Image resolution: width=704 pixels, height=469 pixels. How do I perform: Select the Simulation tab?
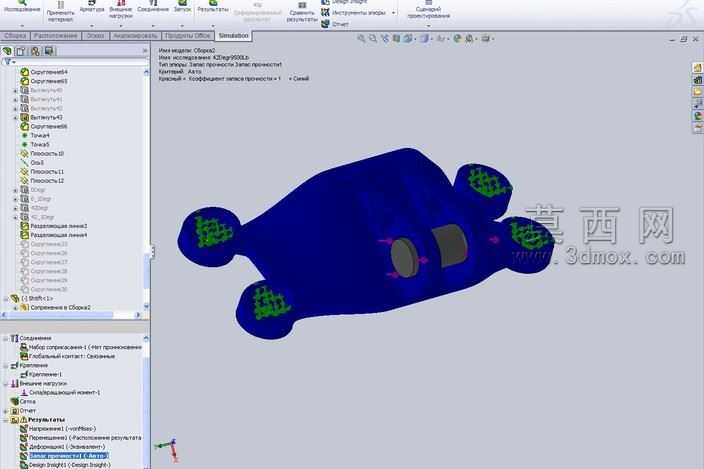tap(233, 36)
